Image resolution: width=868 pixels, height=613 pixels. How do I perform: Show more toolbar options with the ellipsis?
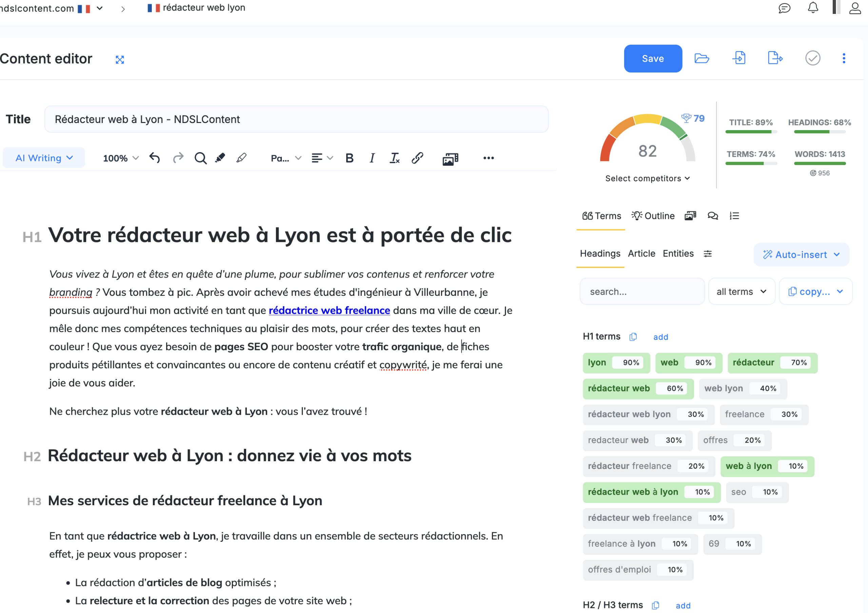489,158
